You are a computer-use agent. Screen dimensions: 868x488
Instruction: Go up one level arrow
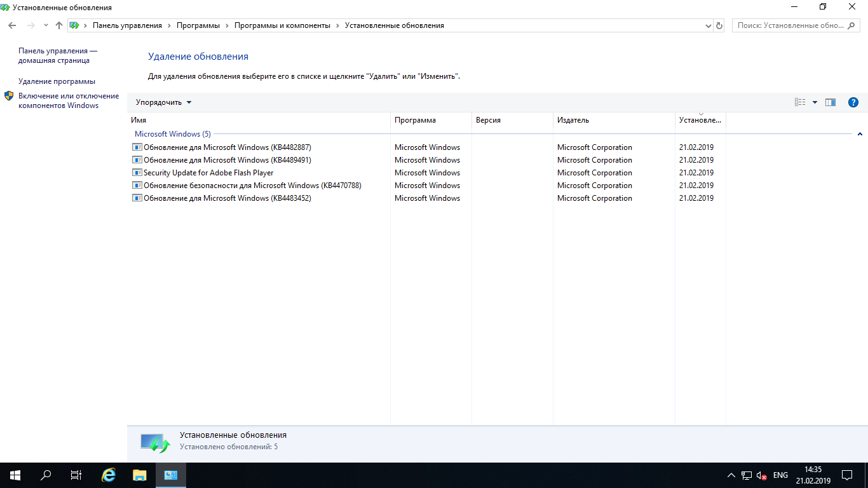coord(59,25)
